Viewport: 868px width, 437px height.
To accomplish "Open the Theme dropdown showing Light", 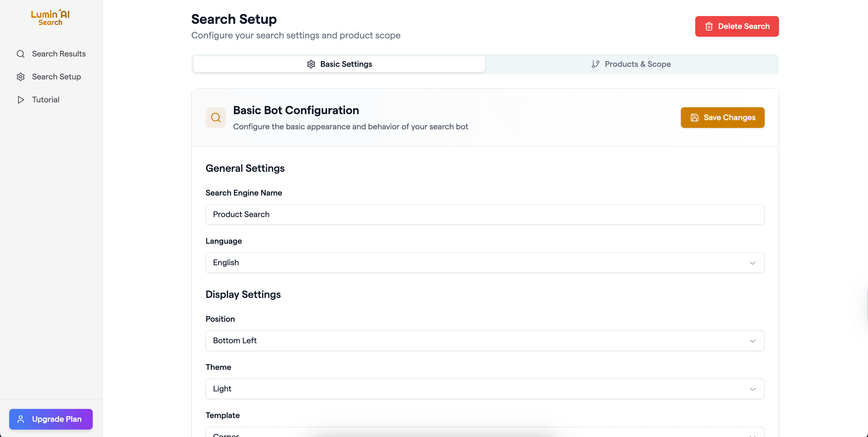I will click(485, 389).
